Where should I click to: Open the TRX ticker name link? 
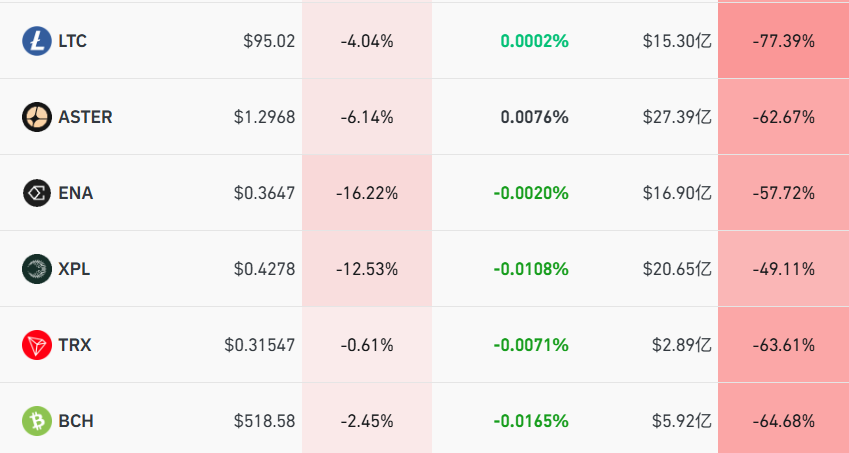click(x=75, y=345)
